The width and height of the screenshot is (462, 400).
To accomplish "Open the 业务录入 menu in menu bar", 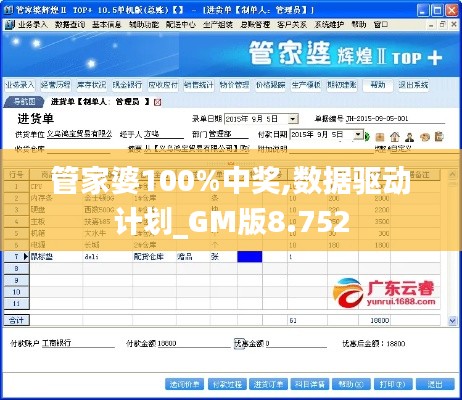I will tap(32, 24).
